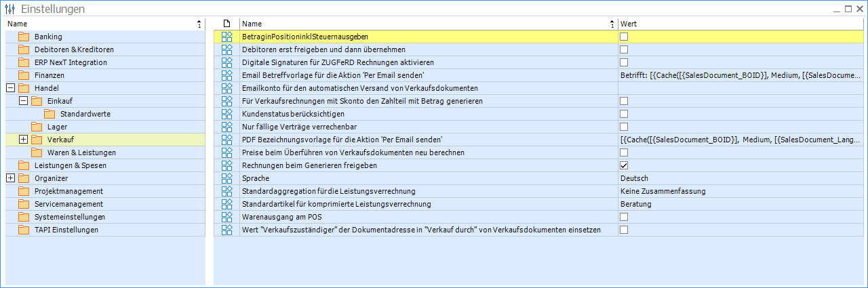Edit the PDF Bezeichnungsvorlage value field
868x288 pixels.
(742, 140)
